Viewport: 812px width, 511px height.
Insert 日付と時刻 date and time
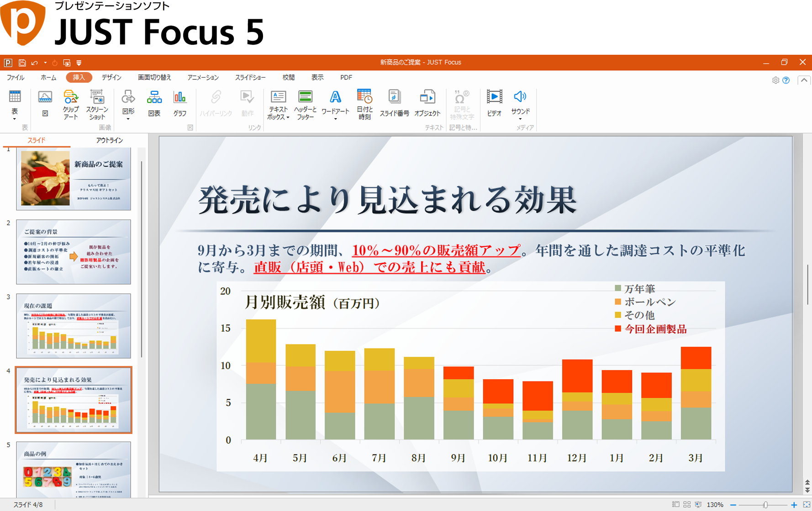point(364,104)
